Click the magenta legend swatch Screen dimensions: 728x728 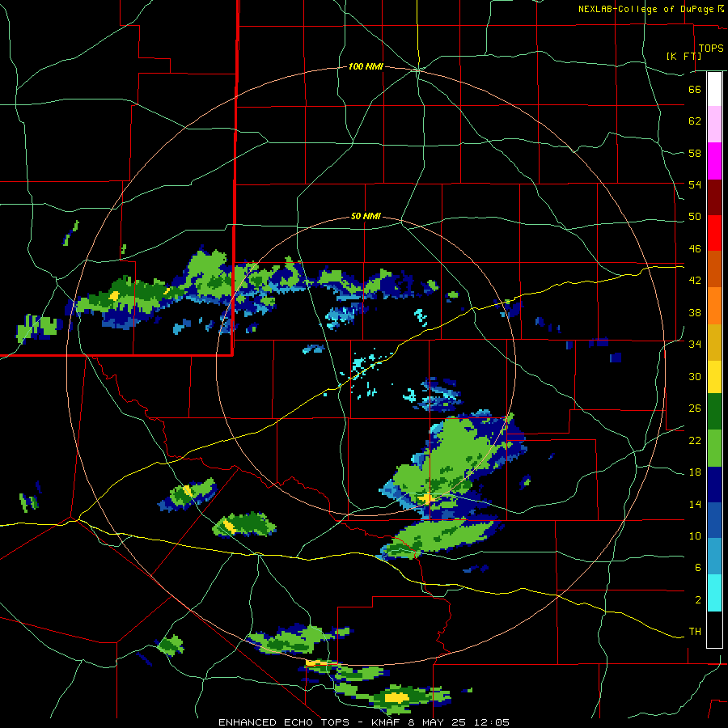click(x=714, y=161)
